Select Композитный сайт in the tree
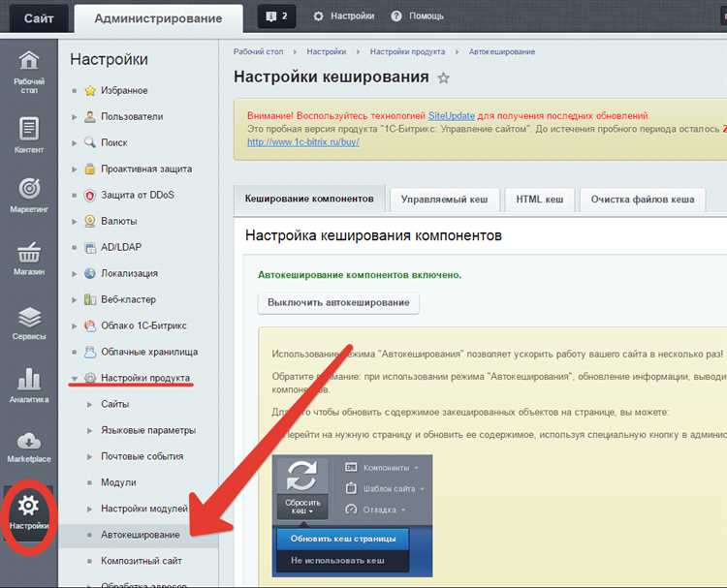727x588 pixels. pyautogui.click(x=141, y=561)
